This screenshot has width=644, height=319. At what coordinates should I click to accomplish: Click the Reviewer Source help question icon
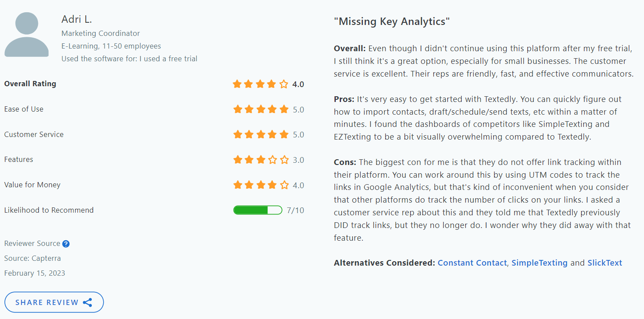click(66, 244)
